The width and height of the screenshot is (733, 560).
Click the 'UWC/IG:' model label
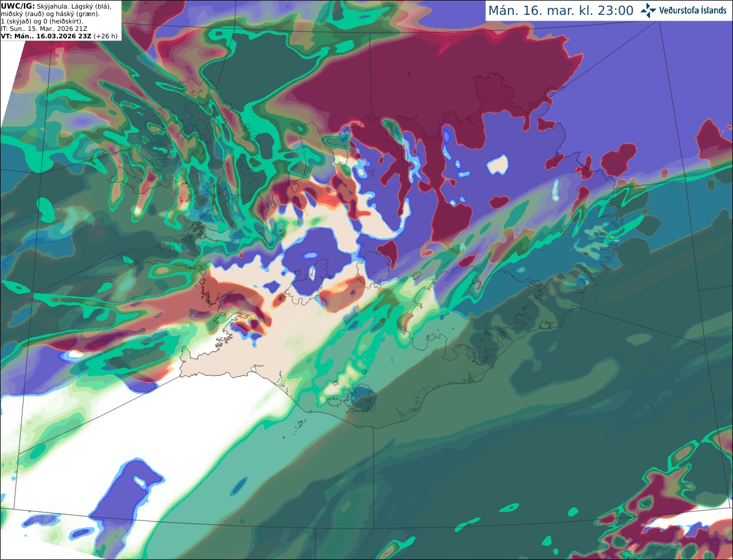18,6
